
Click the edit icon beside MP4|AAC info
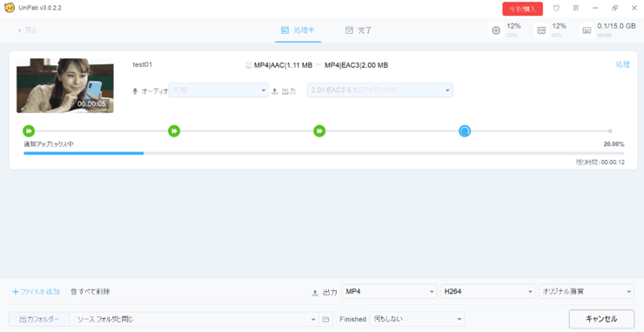pos(248,65)
